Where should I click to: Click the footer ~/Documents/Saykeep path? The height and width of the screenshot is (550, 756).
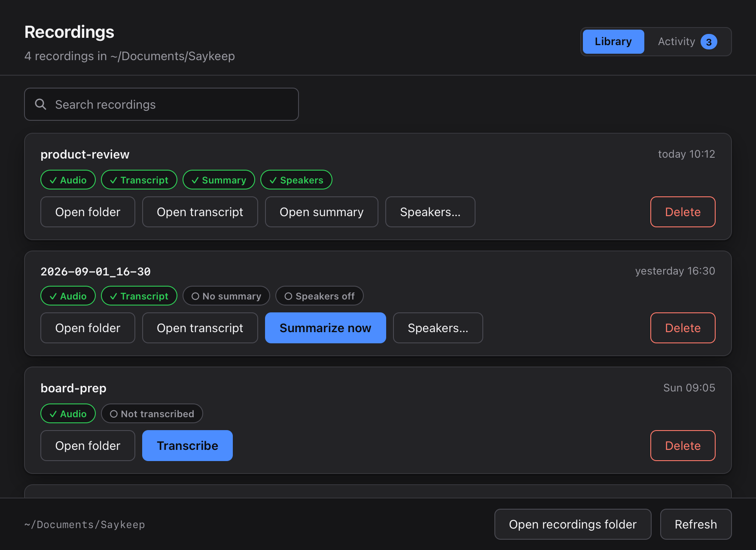[x=85, y=525]
